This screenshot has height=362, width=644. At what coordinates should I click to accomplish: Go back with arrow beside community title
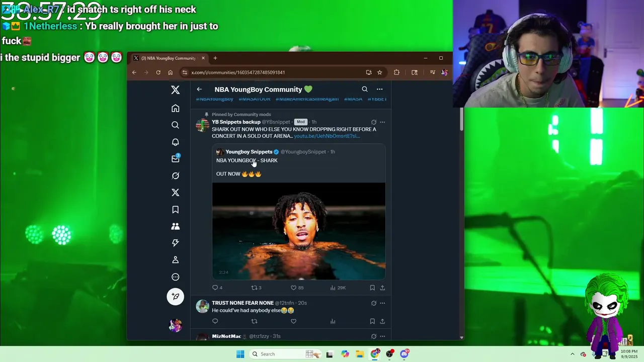click(199, 89)
